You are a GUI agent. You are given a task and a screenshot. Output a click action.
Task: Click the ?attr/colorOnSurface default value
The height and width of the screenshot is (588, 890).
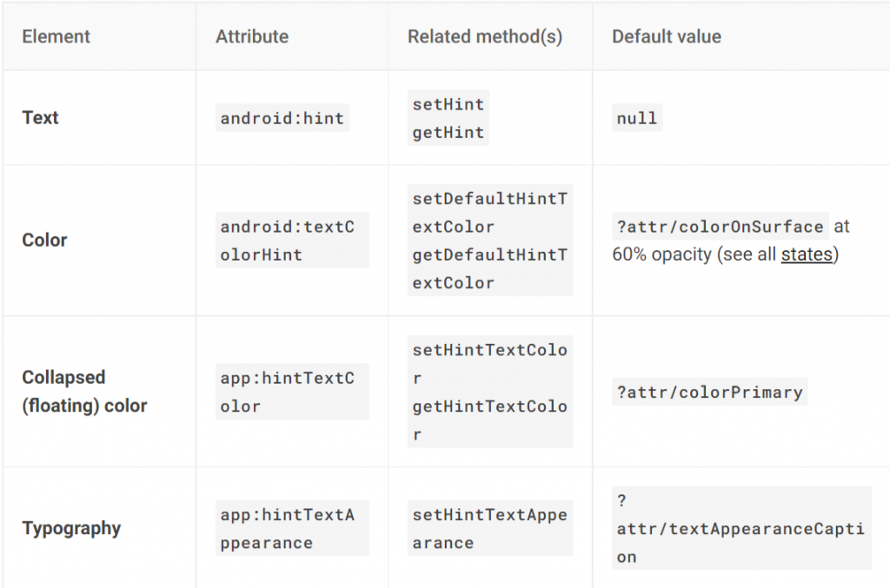[721, 227]
